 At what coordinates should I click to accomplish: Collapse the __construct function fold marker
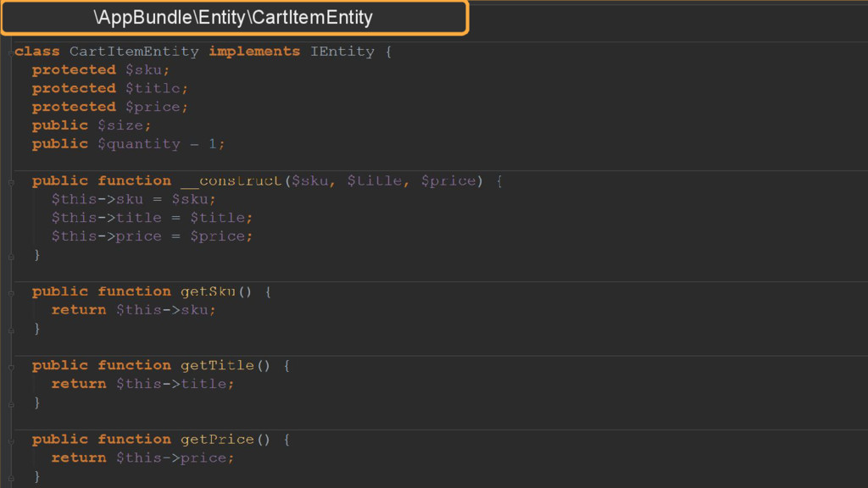click(11, 181)
